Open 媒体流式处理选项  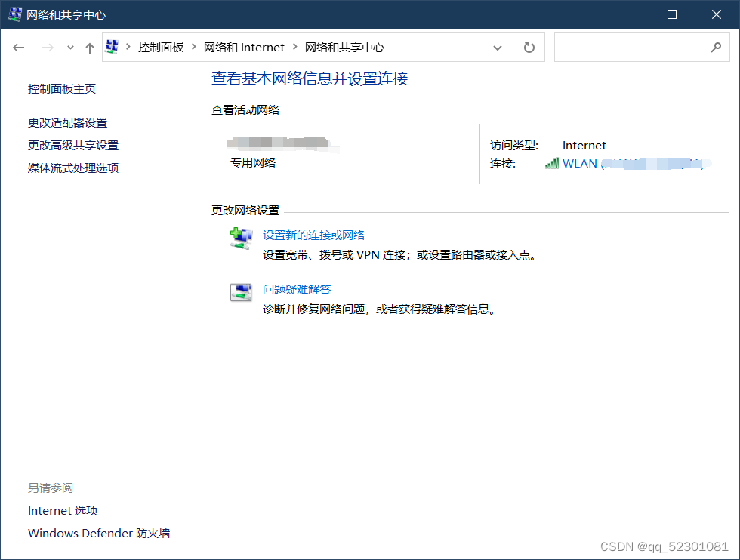click(x=73, y=168)
